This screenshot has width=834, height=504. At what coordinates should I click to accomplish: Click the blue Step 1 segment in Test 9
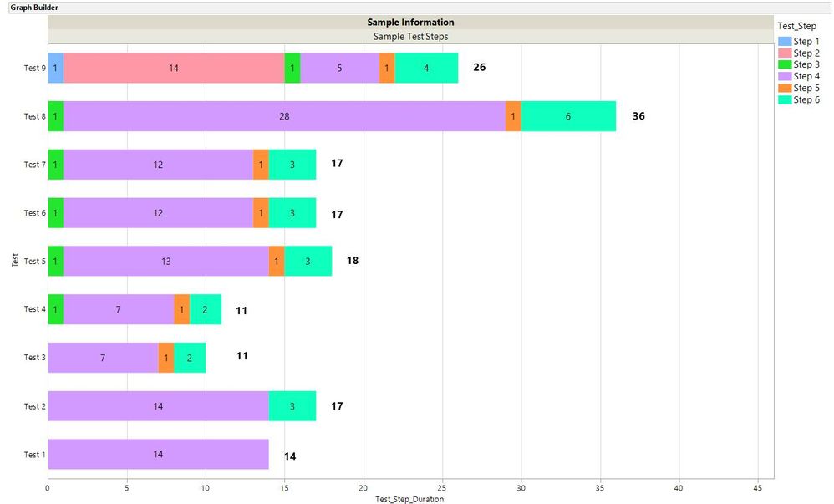tap(56, 68)
